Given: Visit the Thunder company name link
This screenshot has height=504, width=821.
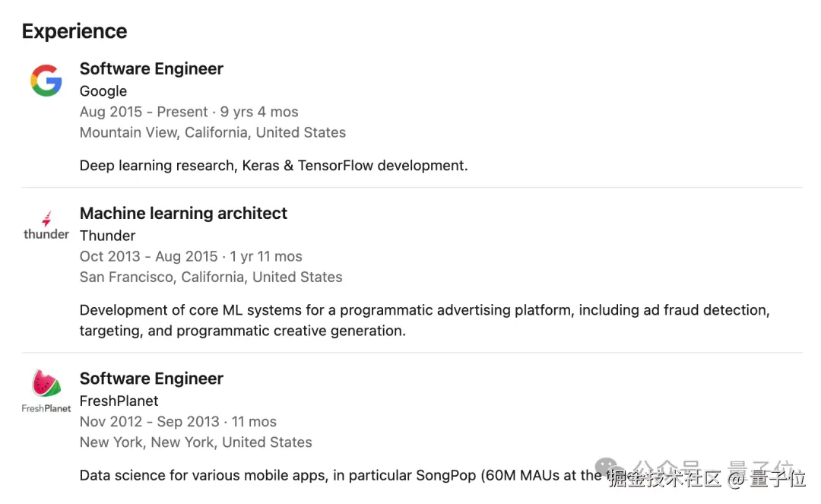Looking at the screenshot, I should [107, 236].
